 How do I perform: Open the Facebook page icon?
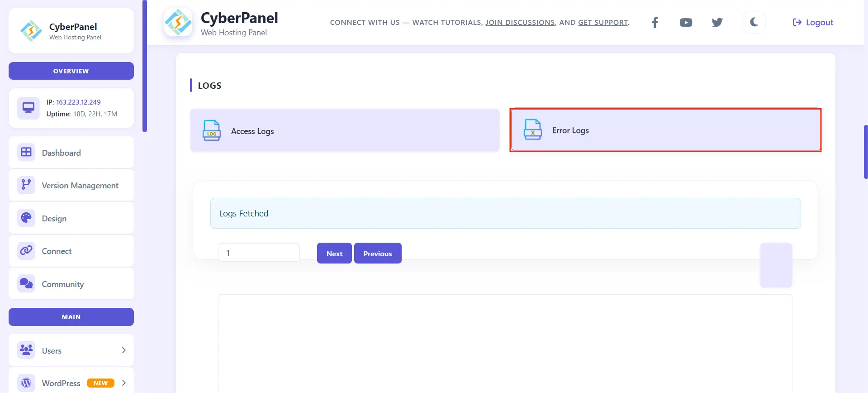coord(655,22)
